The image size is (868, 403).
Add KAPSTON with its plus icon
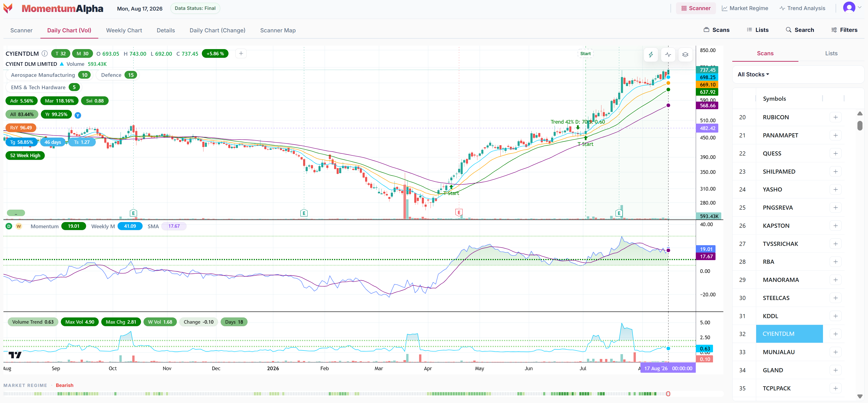pyautogui.click(x=835, y=226)
